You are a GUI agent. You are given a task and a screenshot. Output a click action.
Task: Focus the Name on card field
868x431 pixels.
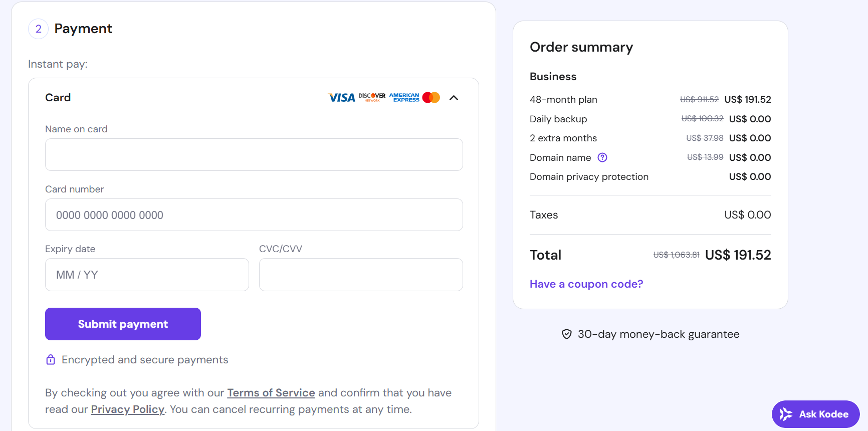coord(254,155)
